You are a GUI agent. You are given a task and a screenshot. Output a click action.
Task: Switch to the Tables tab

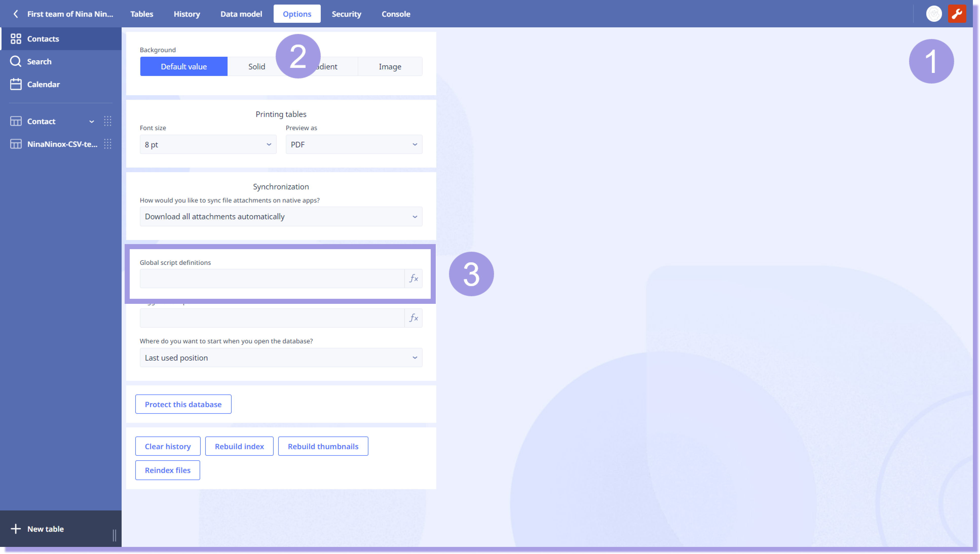click(x=142, y=14)
